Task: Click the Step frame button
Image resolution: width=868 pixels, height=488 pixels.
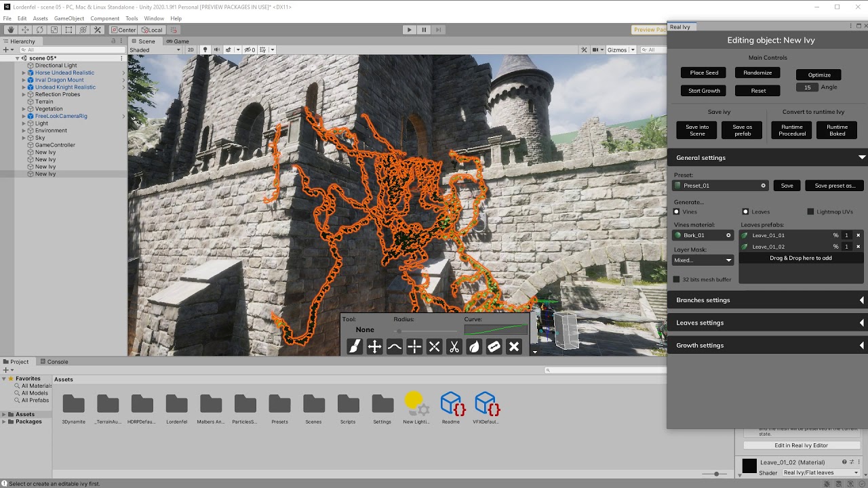Action: tap(439, 30)
